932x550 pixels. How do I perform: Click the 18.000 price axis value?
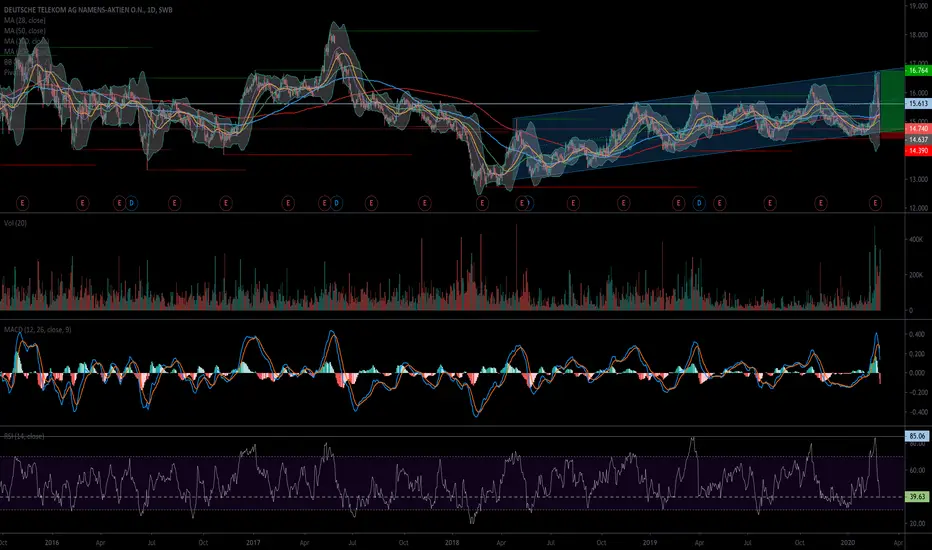[918, 35]
